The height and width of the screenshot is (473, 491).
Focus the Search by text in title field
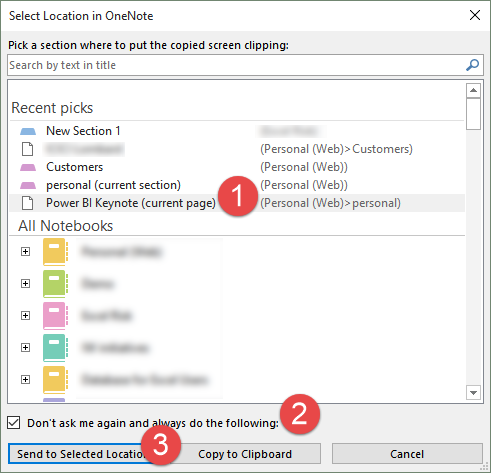click(245, 65)
